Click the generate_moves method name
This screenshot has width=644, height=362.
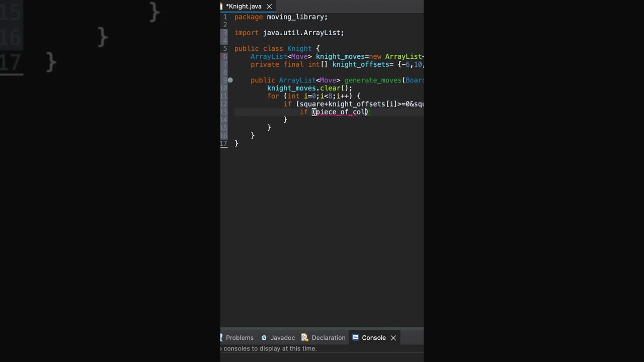[373, 80]
